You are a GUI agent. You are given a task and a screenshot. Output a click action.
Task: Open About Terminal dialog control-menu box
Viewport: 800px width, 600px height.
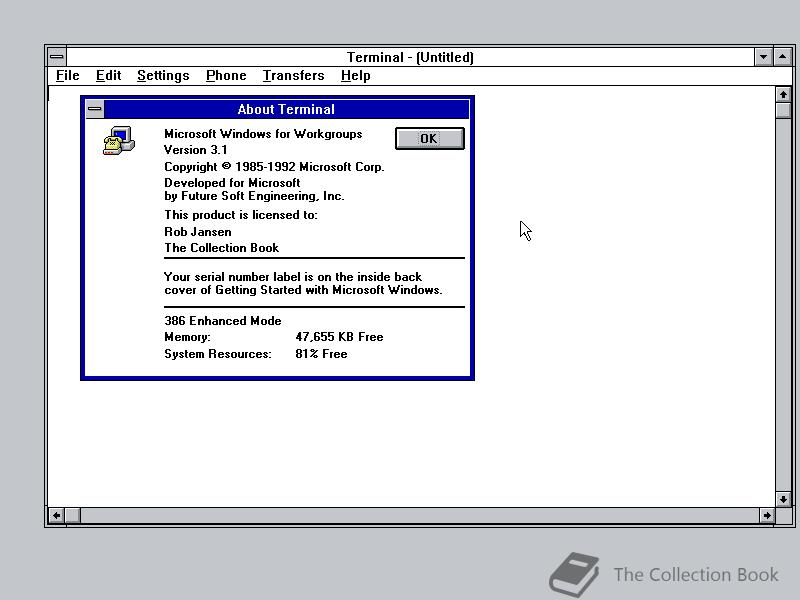(x=94, y=109)
